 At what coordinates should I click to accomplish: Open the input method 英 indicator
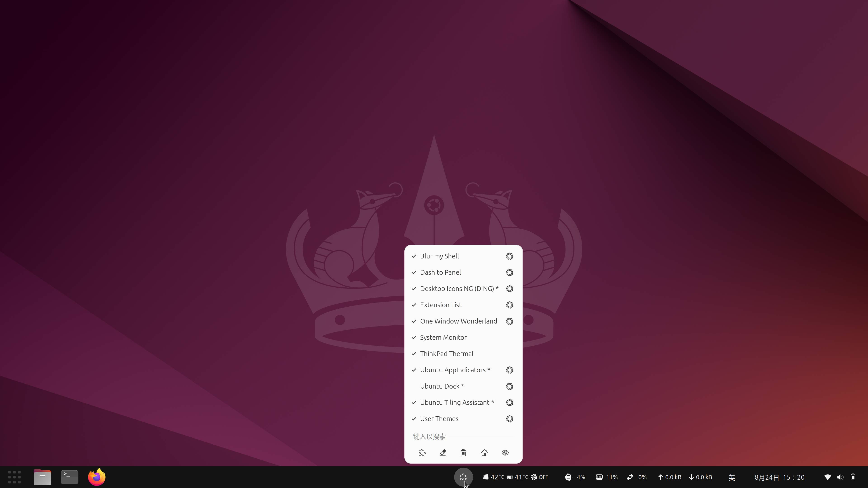pos(731,477)
